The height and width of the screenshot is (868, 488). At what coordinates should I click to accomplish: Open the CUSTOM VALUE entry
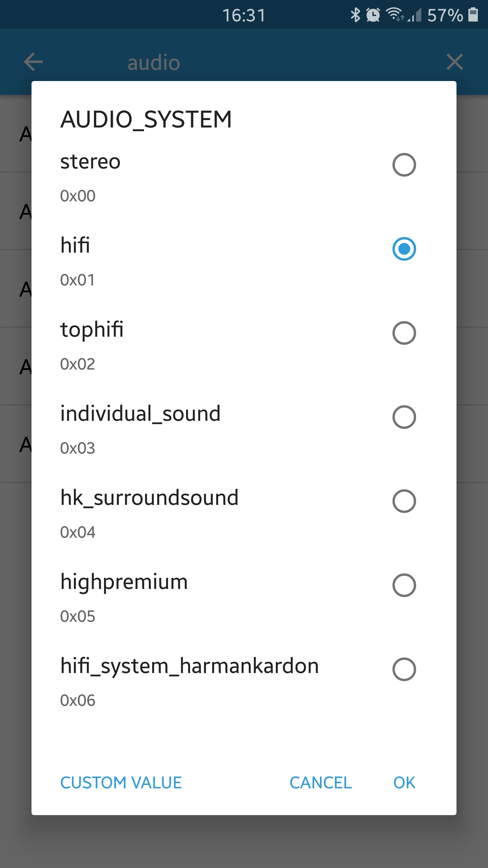(x=121, y=783)
